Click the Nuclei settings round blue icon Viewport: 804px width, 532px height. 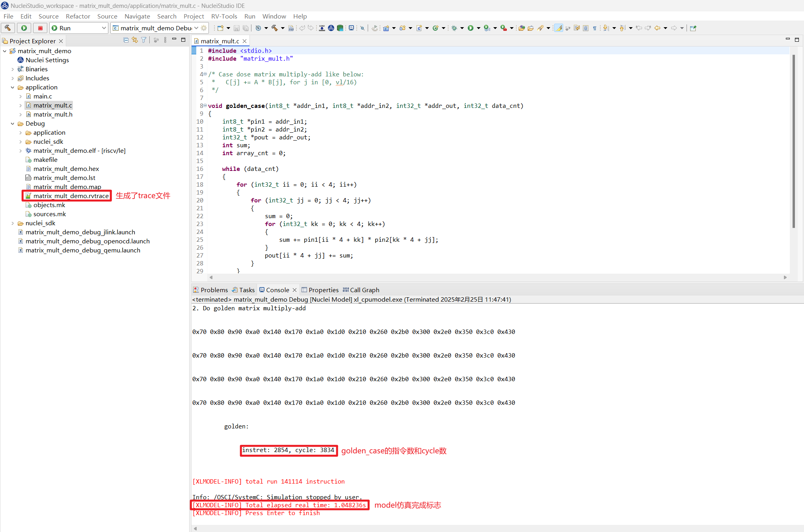click(x=331, y=28)
